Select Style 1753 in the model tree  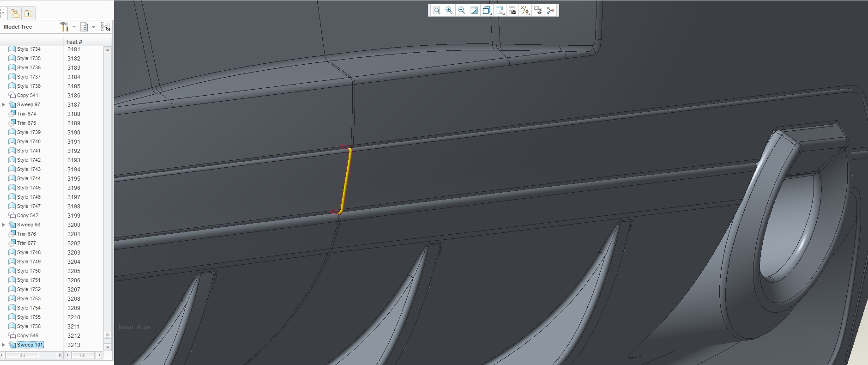coord(29,298)
